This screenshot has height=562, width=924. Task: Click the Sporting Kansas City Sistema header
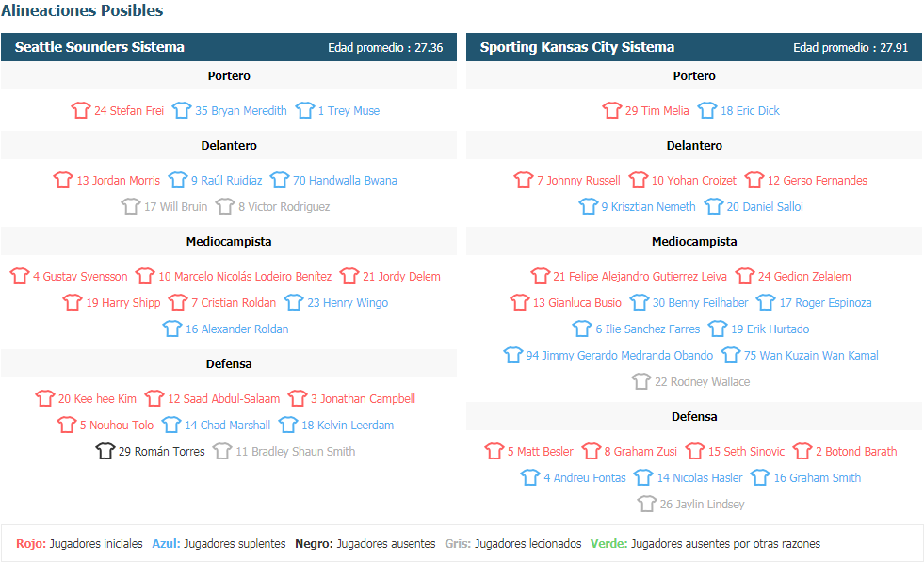pos(694,47)
